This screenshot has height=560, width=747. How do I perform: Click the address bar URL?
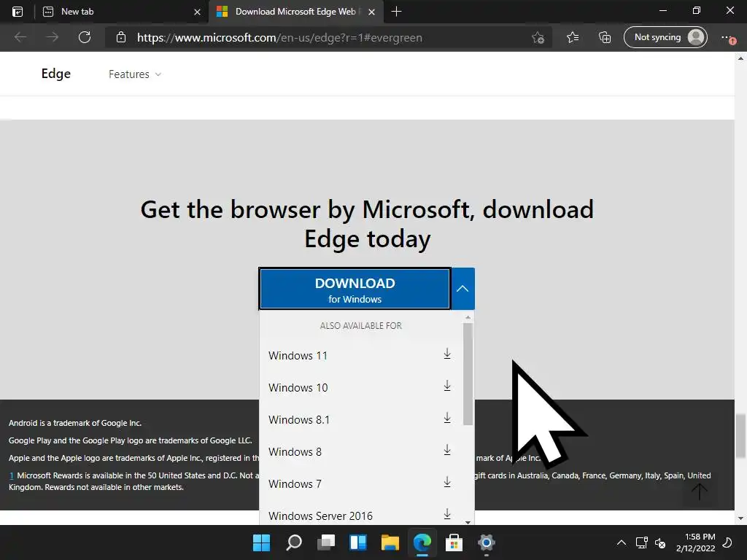(279, 38)
